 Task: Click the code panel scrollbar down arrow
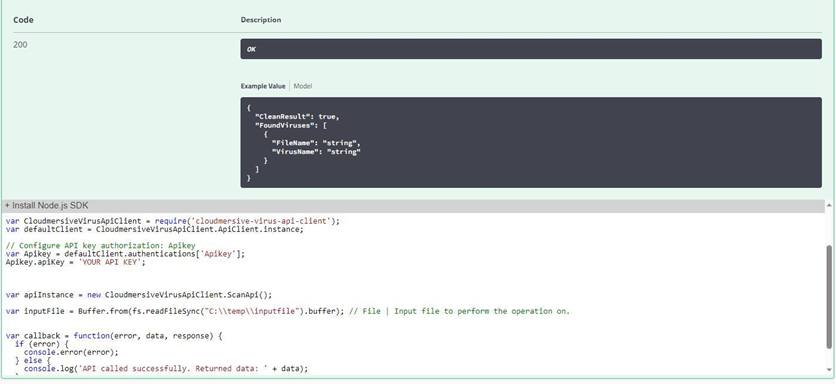tap(829, 369)
